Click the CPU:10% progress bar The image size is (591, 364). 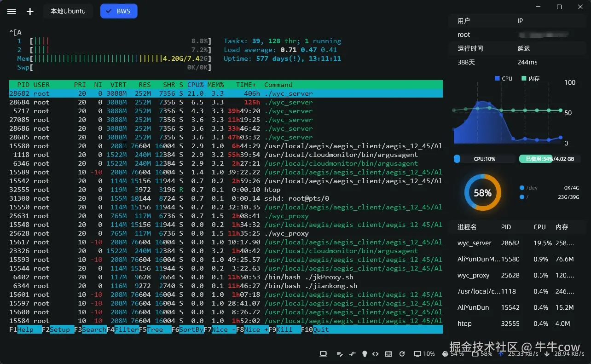click(x=484, y=159)
